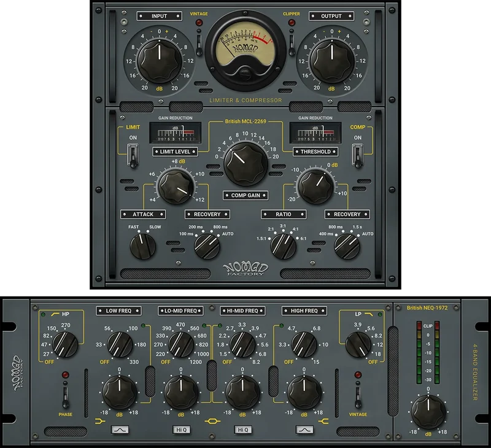This screenshot has height=448, width=491.
Task: Click the Low band dB gain knob
Action: coord(120,393)
